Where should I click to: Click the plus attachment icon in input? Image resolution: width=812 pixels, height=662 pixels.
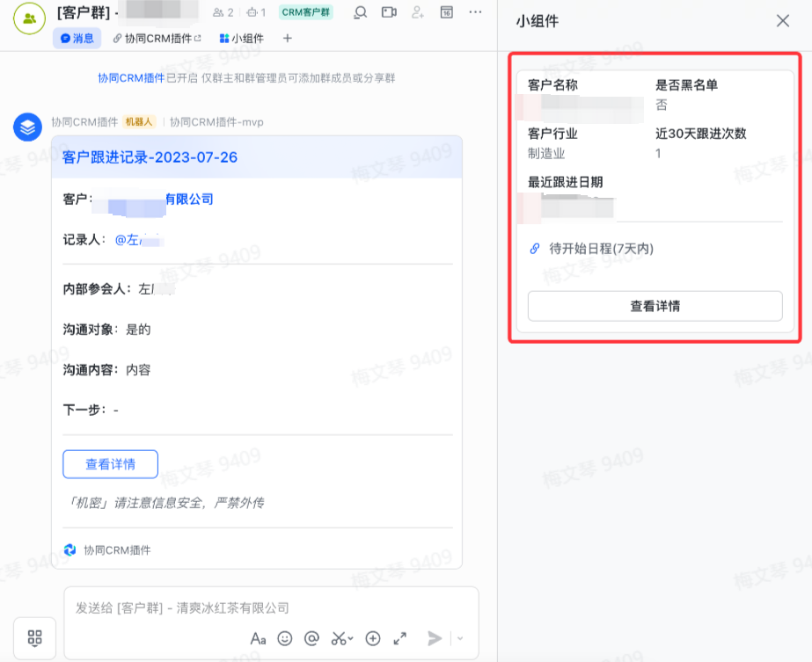(x=373, y=638)
